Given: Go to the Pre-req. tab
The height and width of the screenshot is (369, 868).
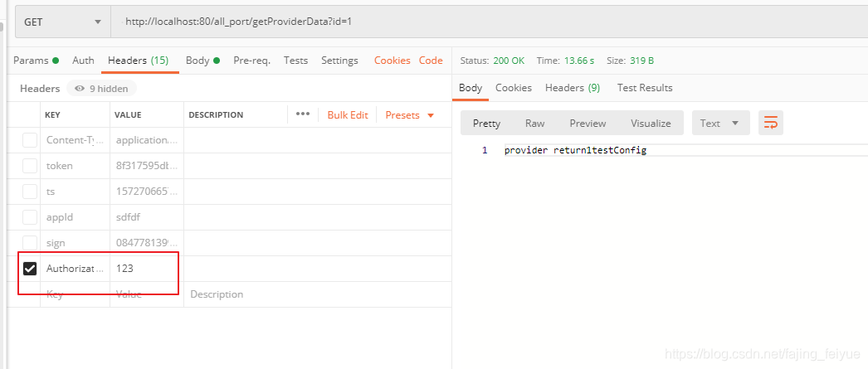Looking at the screenshot, I should 252,61.
